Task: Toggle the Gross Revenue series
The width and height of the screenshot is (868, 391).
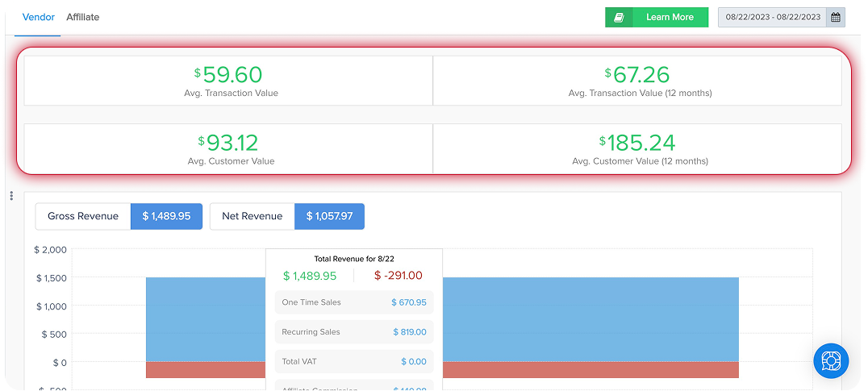Action: (x=83, y=216)
